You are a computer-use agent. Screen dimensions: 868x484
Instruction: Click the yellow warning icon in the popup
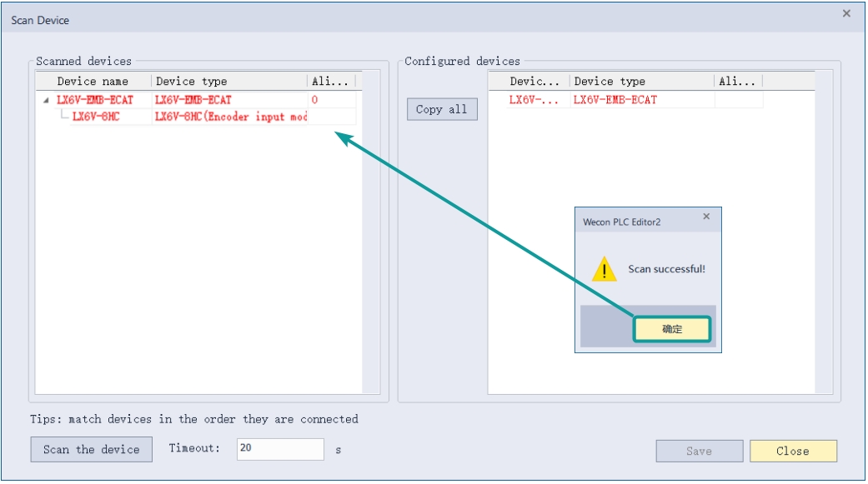click(x=604, y=269)
